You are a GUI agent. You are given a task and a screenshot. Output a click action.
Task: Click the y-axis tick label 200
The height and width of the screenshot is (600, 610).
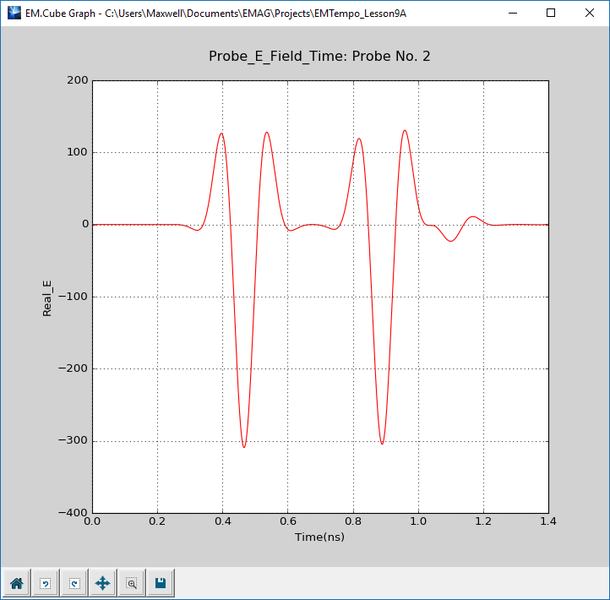(x=78, y=81)
